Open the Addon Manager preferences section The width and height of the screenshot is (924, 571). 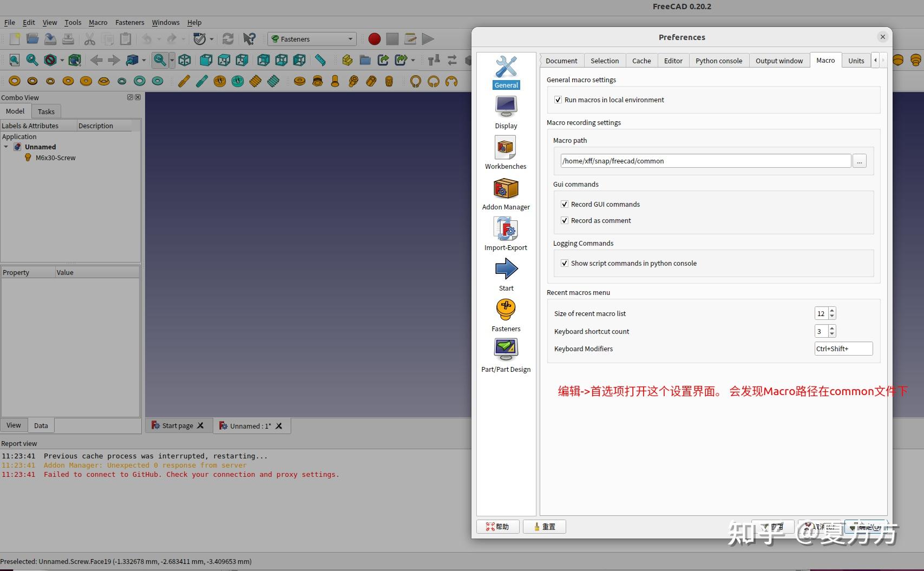click(506, 194)
